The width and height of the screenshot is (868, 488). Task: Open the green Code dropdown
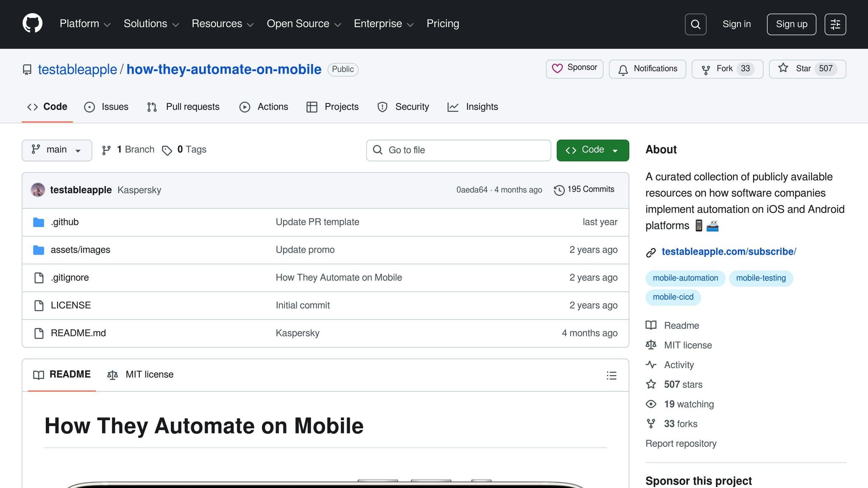point(592,150)
